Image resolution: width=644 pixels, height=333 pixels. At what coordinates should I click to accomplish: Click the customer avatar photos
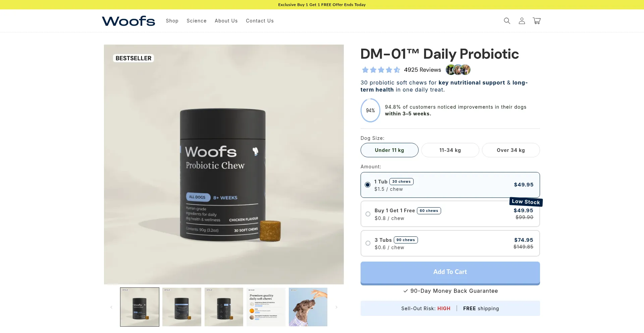(458, 70)
